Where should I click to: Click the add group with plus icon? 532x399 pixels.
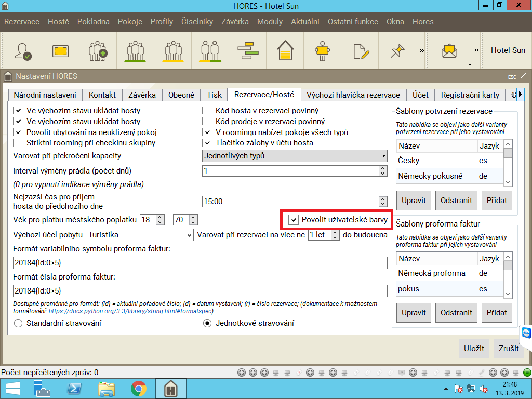point(97,51)
